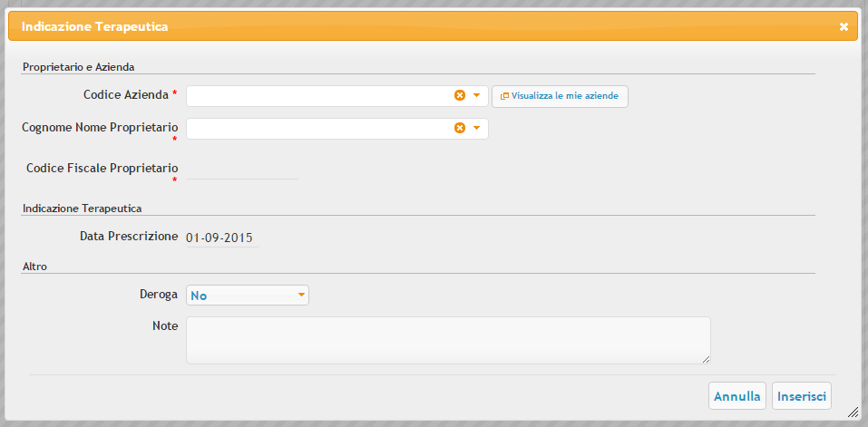Viewport: 868px width, 427px height.
Task: Click the Codice Fiscale Proprietario field
Action: [x=242, y=170]
